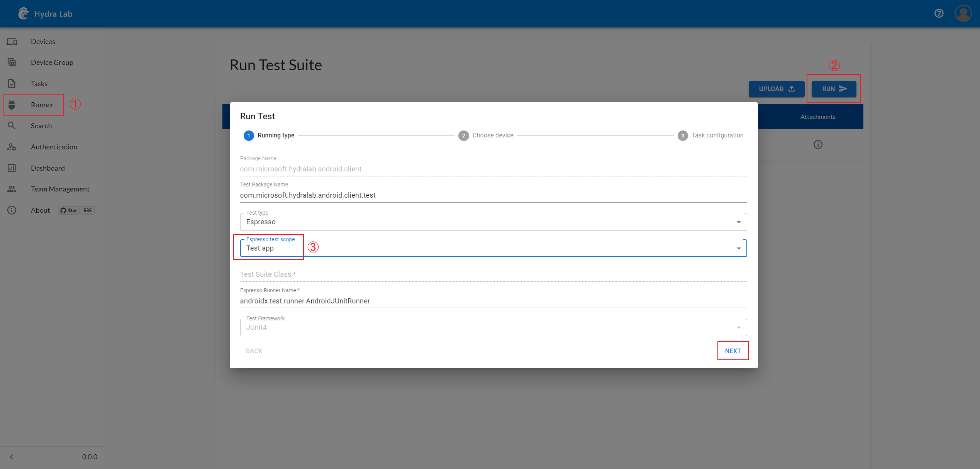Expand the Test type dropdown
Image resolution: width=980 pixels, height=469 pixels.
coord(740,222)
